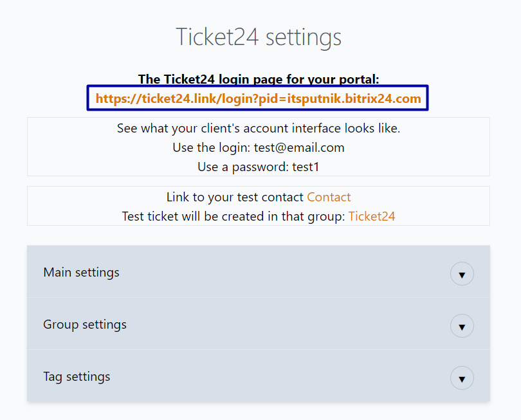This screenshot has width=521, height=420.
Task: Click the bold login page caption
Action: [x=259, y=79]
